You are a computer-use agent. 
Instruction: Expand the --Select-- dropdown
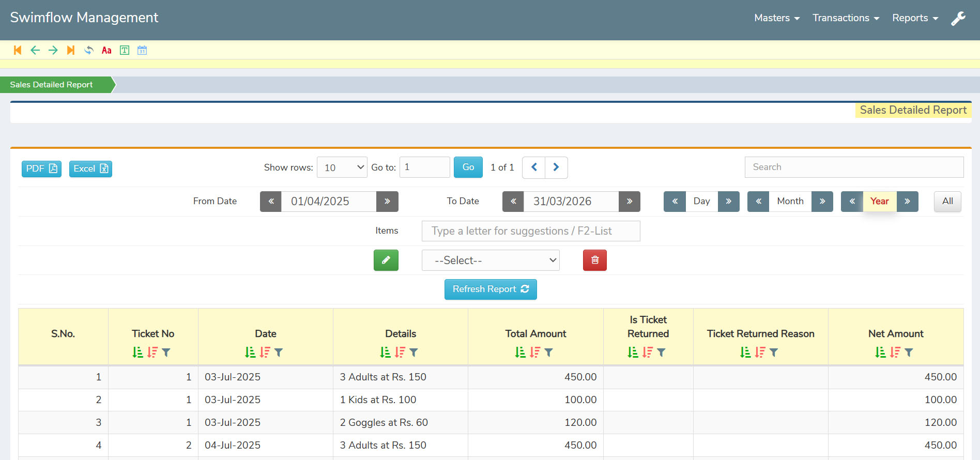point(491,260)
